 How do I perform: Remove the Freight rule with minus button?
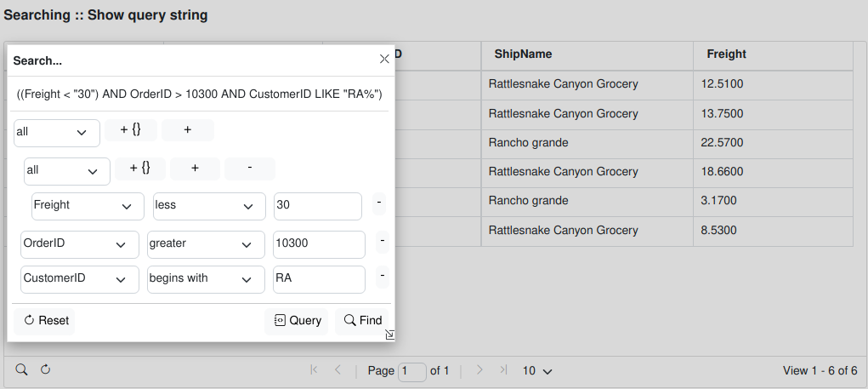pos(379,204)
